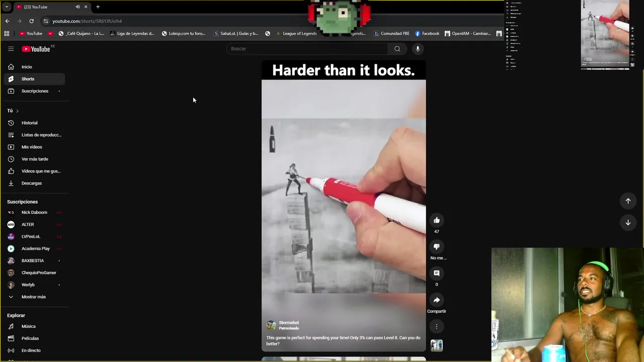Image resolution: width=644 pixels, height=362 pixels.
Task: Click the search magnifier button
Action: (397, 49)
